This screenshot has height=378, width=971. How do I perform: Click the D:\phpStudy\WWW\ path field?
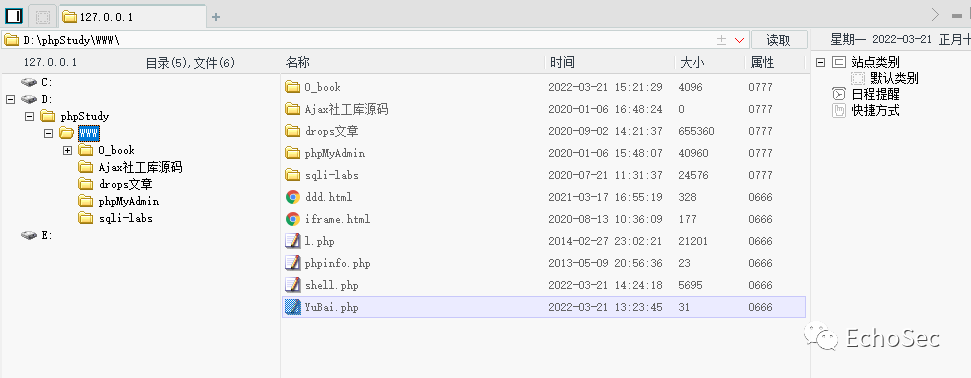click(x=359, y=40)
